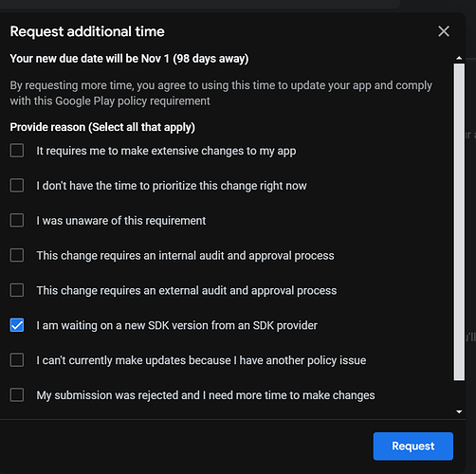476x474 pixels.
Task: Check the 'have another policy issue' checkbox
Action: [x=17, y=360]
